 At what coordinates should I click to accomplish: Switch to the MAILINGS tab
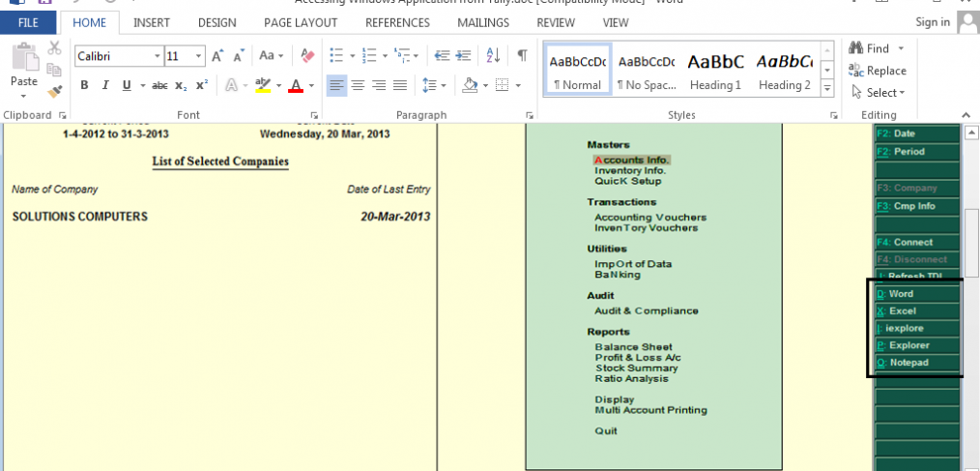(x=483, y=22)
